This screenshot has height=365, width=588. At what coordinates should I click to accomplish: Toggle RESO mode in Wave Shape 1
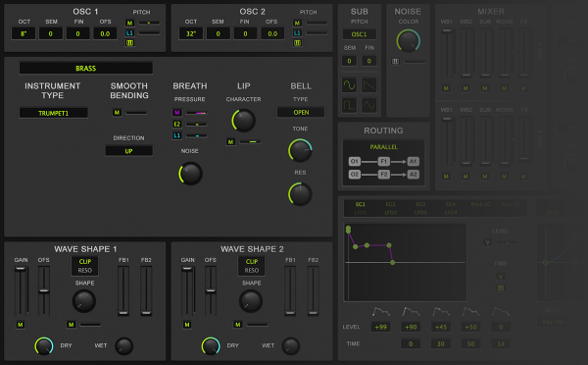(84, 271)
